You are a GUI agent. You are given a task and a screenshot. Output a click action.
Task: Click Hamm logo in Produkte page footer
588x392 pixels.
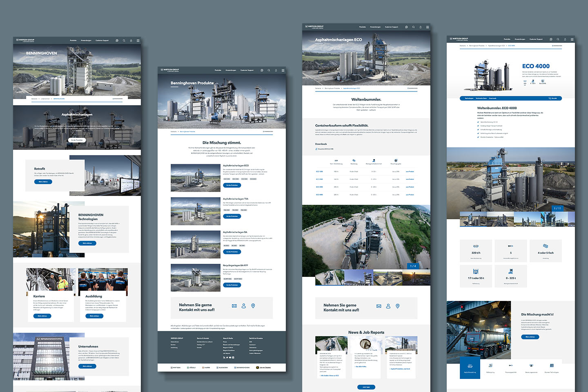click(x=206, y=367)
